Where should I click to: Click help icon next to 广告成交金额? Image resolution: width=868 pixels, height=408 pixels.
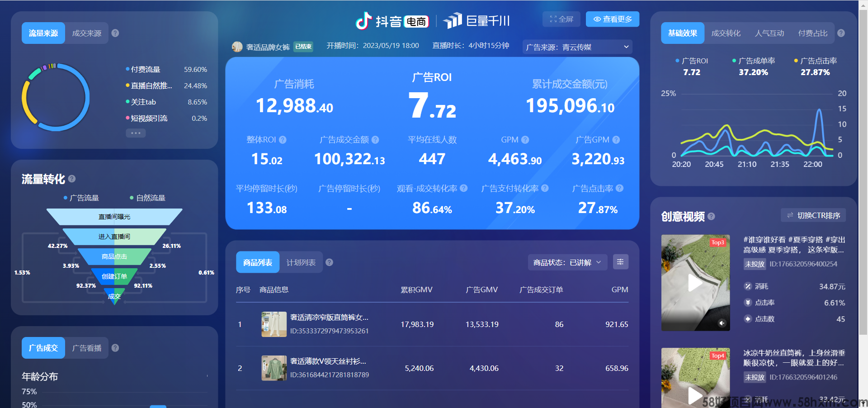point(375,140)
